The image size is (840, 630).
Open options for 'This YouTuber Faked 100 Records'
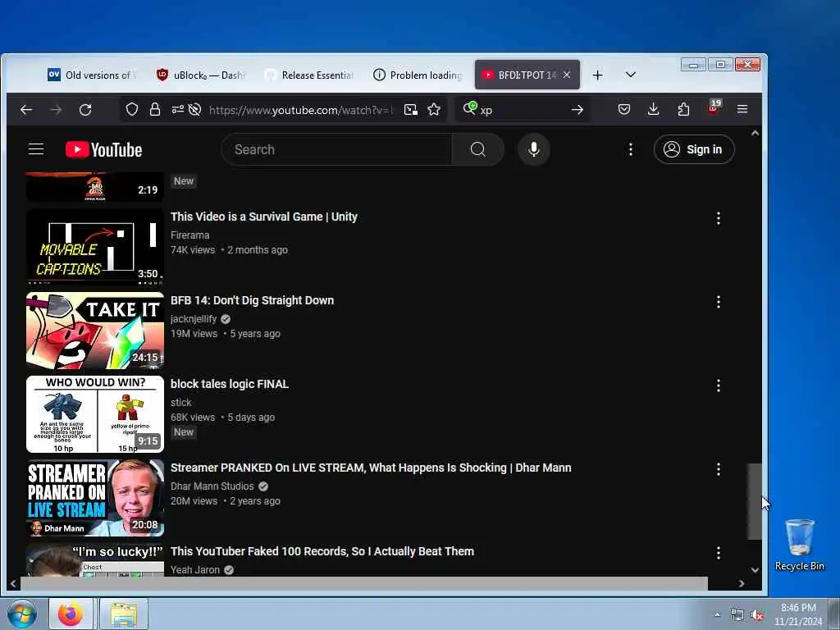coord(719,553)
